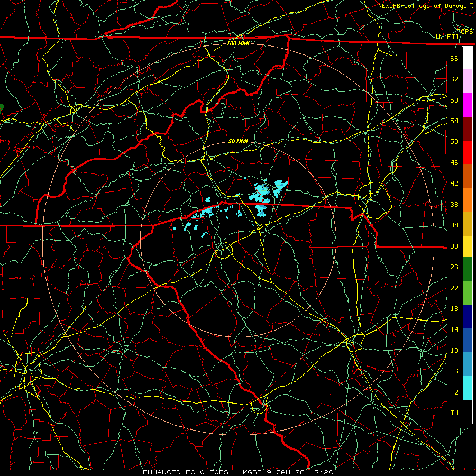Click the legend value "58"
Screen dimensions: 476x476
click(454, 100)
